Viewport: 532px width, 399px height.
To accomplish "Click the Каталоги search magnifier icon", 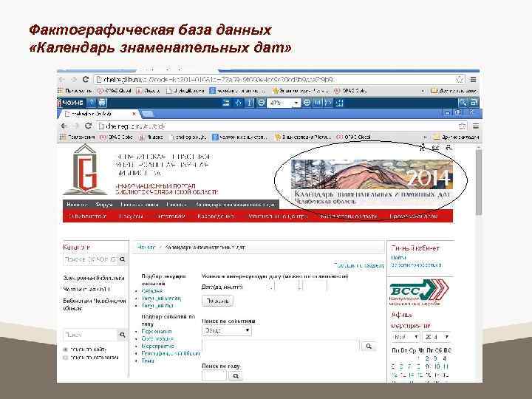I will point(123,259).
